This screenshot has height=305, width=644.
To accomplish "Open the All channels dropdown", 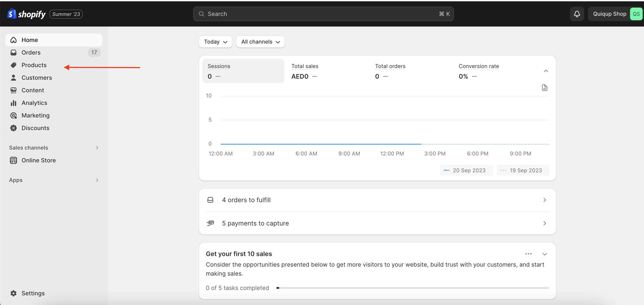I will click(x=260, y=42).
